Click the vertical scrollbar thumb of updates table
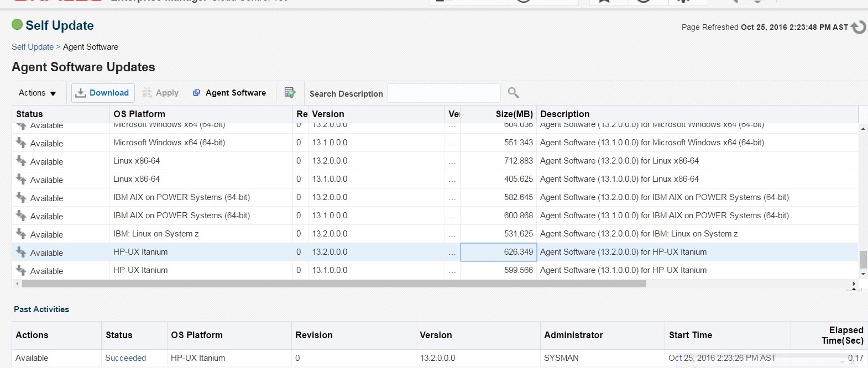Screen dimensions: 868x368 (863, 259)
